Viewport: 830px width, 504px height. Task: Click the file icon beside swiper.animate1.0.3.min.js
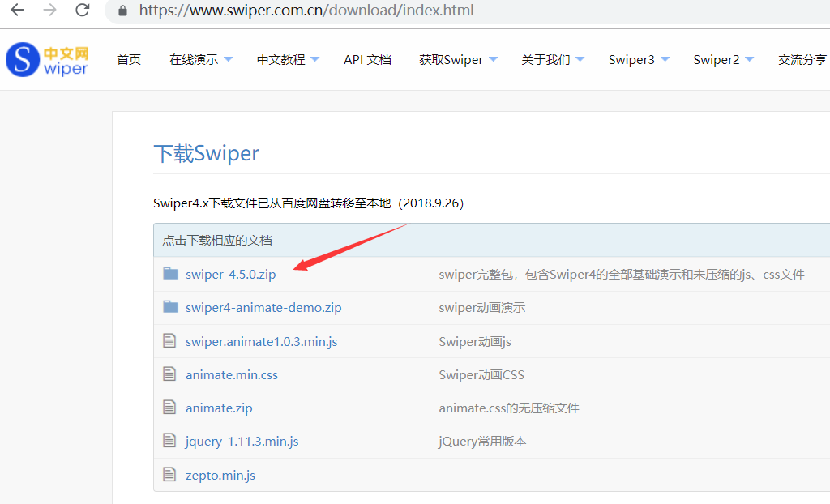169,340
